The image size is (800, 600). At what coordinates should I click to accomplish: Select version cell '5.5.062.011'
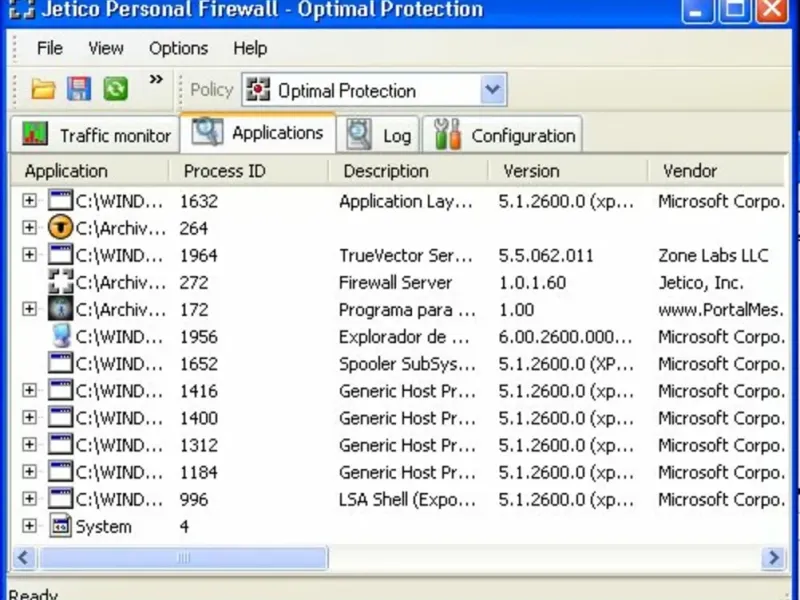point(546,255)
